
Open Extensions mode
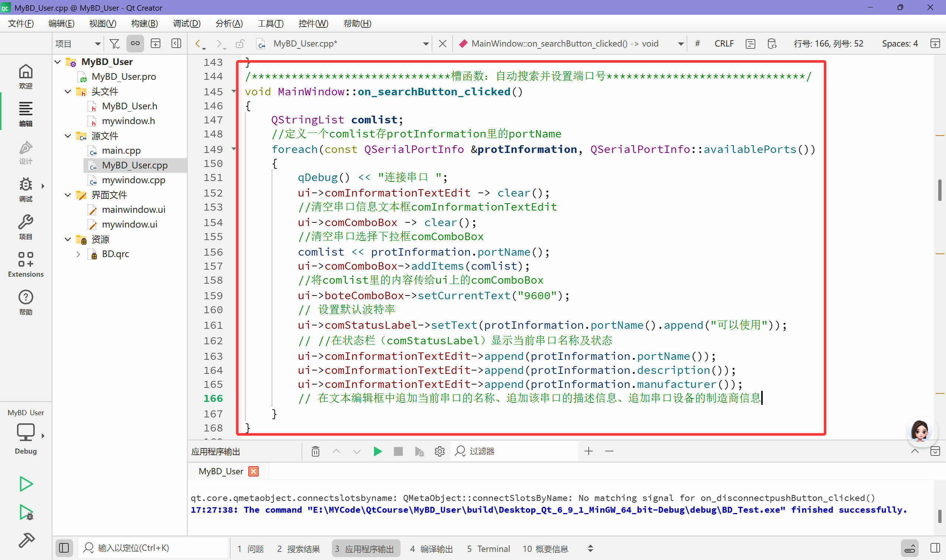coord(25,264)
